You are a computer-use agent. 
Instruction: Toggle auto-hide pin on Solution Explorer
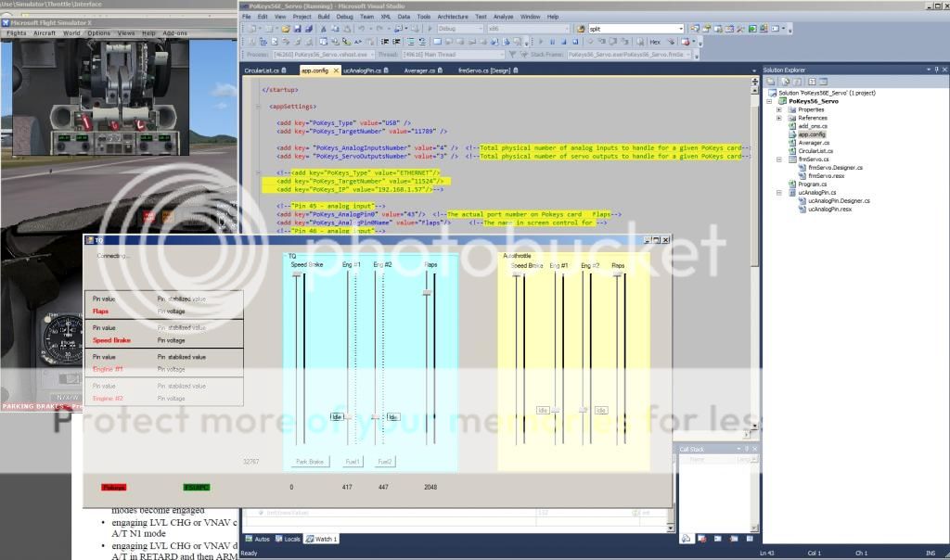coord(936,70)
